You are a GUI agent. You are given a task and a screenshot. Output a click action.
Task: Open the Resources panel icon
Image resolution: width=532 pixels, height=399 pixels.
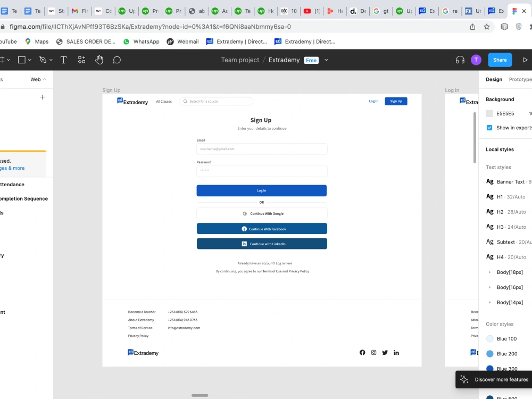point(81,60)
